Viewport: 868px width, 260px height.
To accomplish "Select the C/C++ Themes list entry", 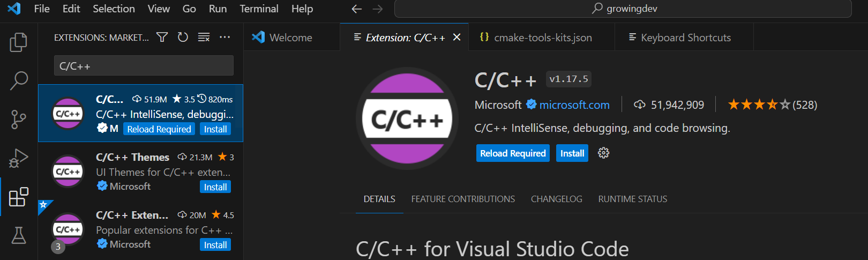I will tap(140, 172).
